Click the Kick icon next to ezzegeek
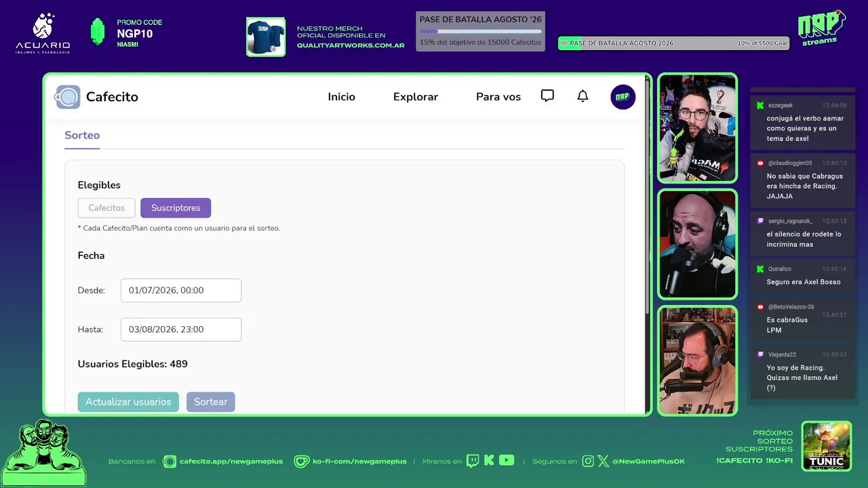This screenshot has width=868, height=488. coord(761,105)
